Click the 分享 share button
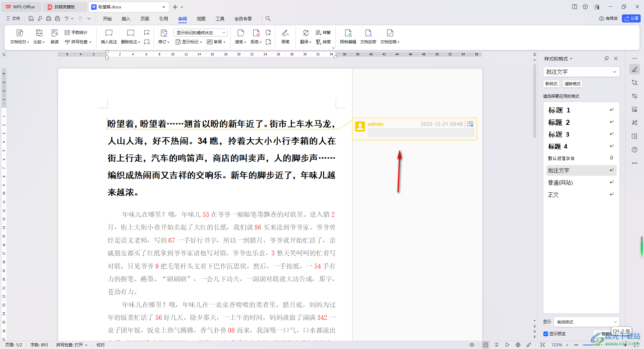This screenshot has width=644, height=349. (631, 18)
